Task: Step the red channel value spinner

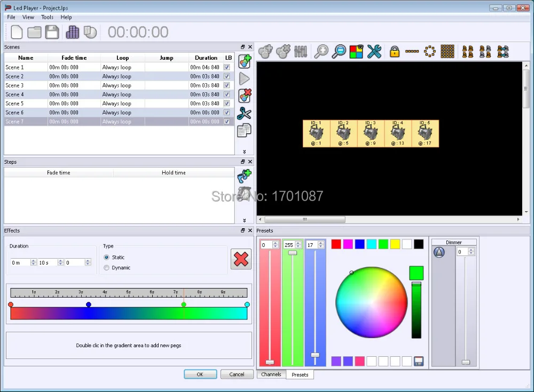Action: (x=276, y=245)
